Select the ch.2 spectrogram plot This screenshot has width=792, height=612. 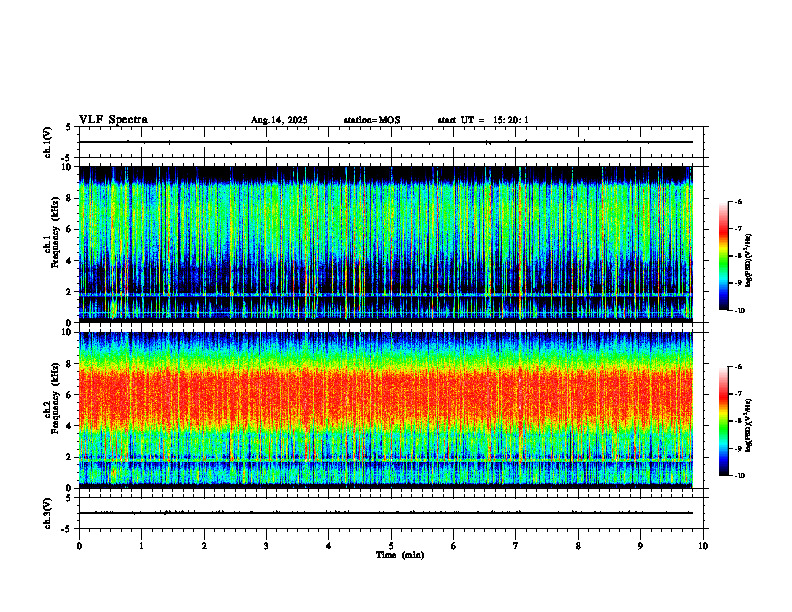[386, 410]
